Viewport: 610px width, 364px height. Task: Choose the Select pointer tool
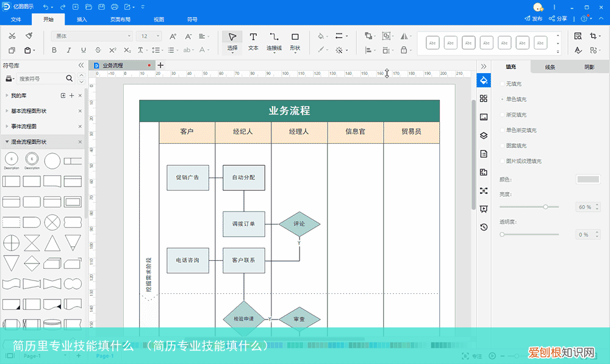(x=232, y=41)
